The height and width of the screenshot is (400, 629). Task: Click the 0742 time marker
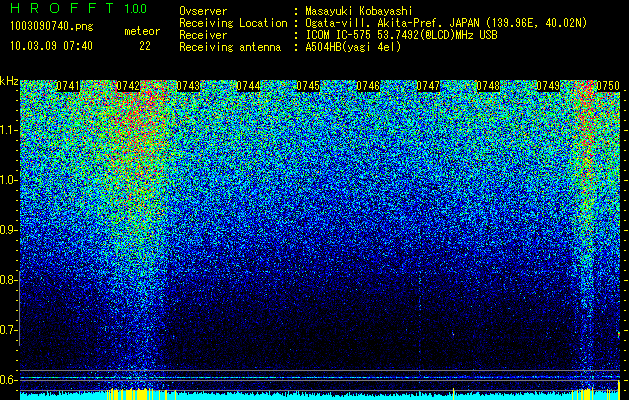pos(128,86)
